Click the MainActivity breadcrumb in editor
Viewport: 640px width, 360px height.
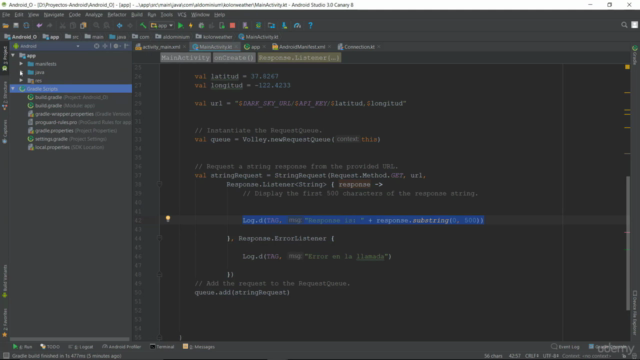[x=185, y=58]
